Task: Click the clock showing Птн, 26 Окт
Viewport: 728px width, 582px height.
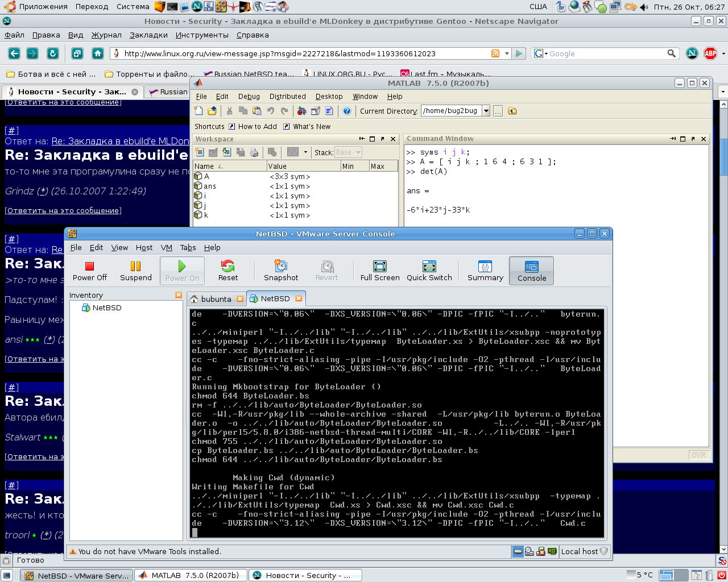Action: tap(689, 7)
